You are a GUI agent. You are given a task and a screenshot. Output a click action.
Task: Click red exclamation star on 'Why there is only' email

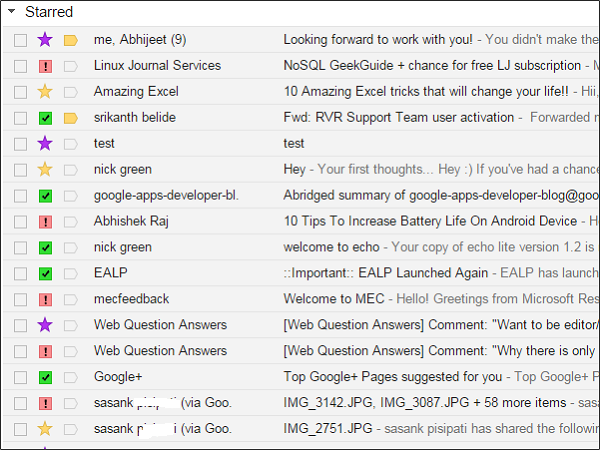(x=46, y=352)
